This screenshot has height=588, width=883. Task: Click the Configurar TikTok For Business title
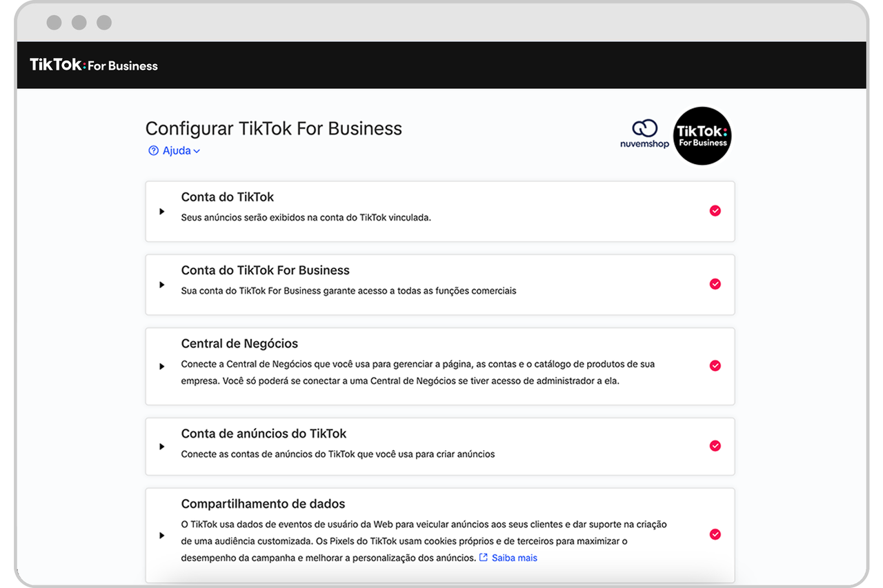274,128
